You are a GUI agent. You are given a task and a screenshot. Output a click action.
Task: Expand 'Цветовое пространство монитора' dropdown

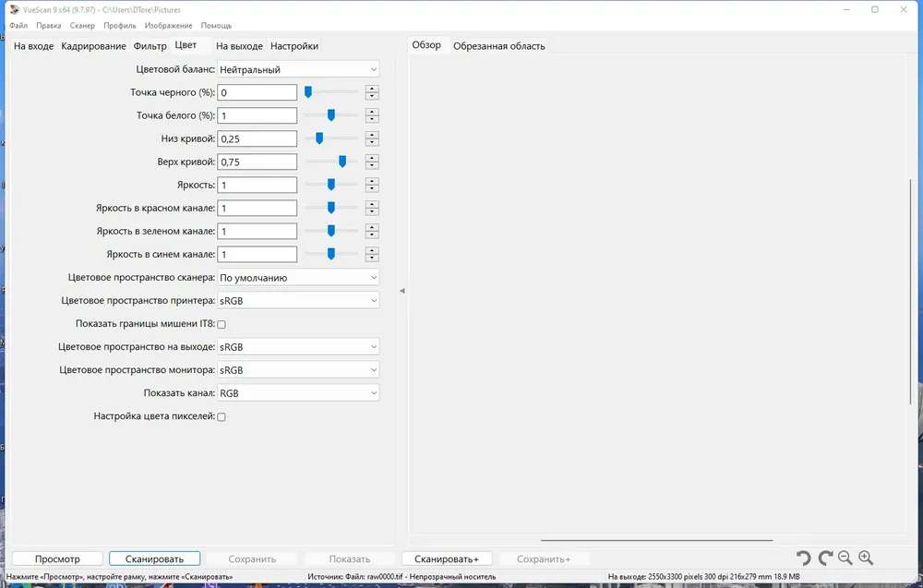pyautogui.click(x=298, y=370)
